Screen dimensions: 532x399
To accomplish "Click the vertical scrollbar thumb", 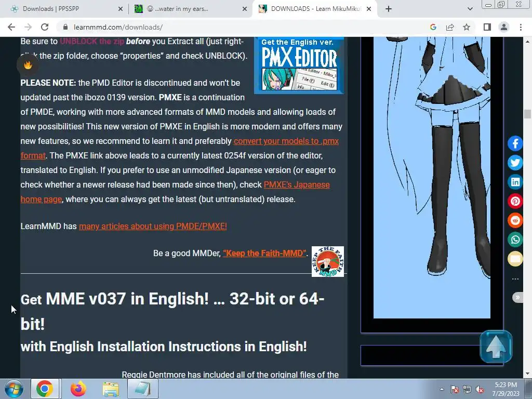I will [528, 114].
